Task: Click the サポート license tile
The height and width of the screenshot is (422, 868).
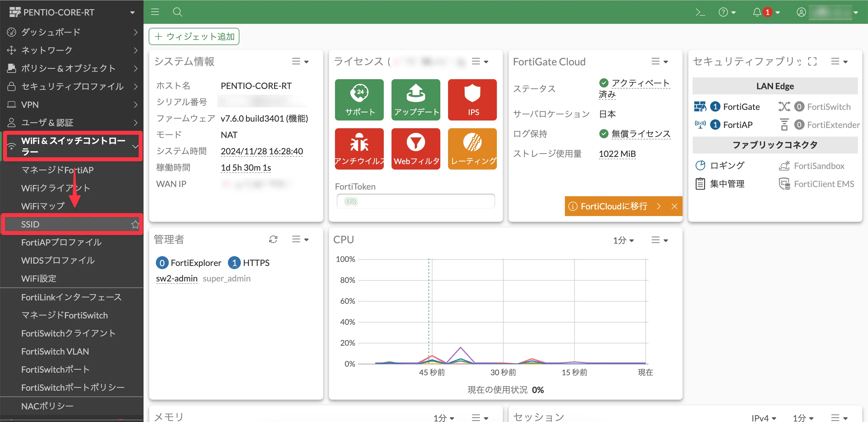Action: [359, 100]
